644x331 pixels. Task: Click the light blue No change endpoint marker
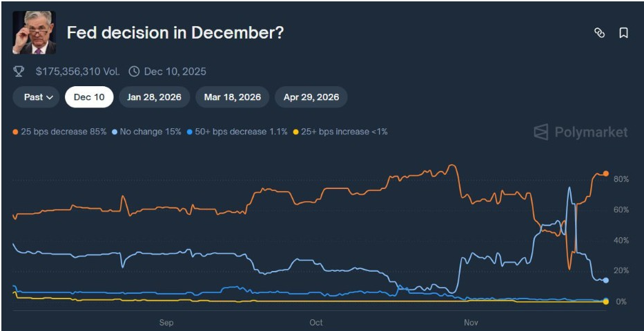[x=605, y=281]
